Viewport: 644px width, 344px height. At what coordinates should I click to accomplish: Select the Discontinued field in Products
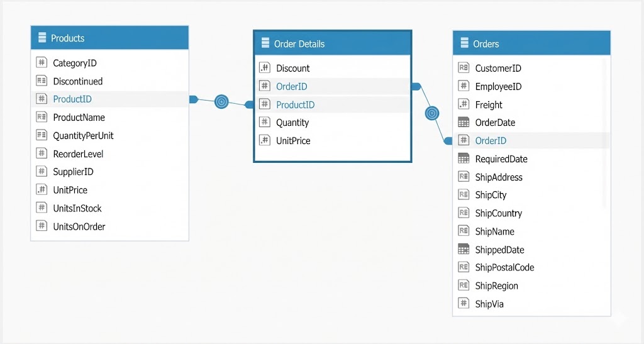click(x=77, y=81)
